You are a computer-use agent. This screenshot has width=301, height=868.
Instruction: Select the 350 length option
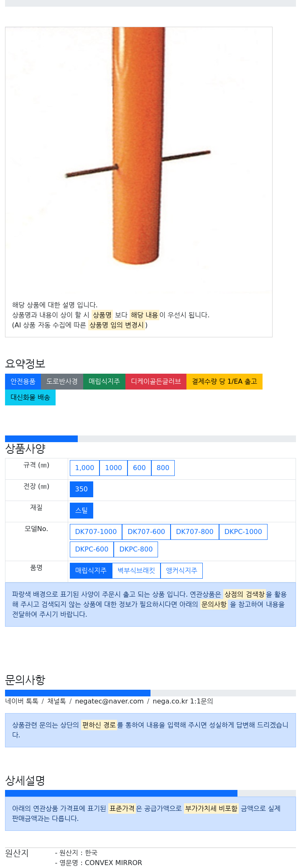[82, 489]
